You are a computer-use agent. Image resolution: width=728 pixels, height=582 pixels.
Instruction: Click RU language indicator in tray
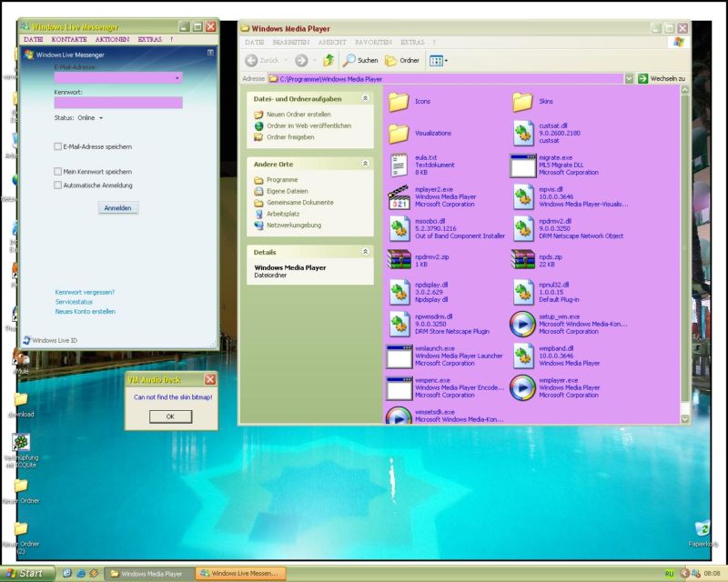click(x=669, y=574)
